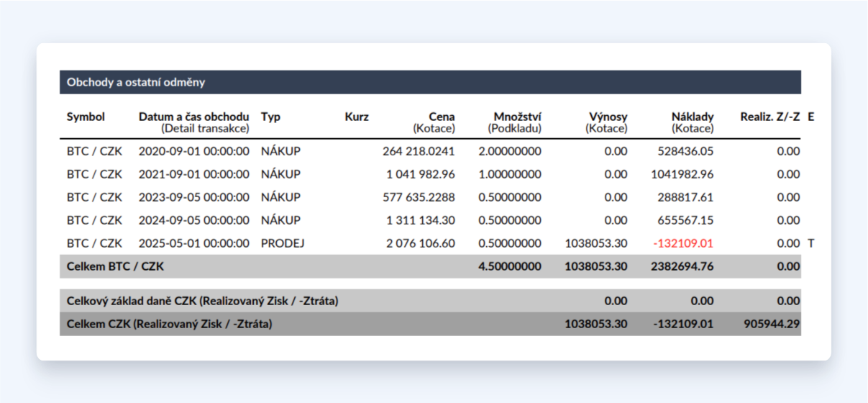Open the 2021-09-01 transaction detail date
The image size is (868, 403).
[194, 174]
